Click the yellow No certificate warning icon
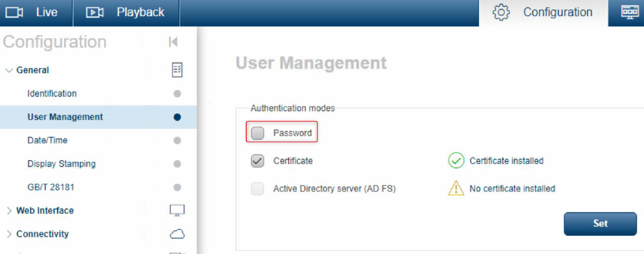 pos(456,189)
